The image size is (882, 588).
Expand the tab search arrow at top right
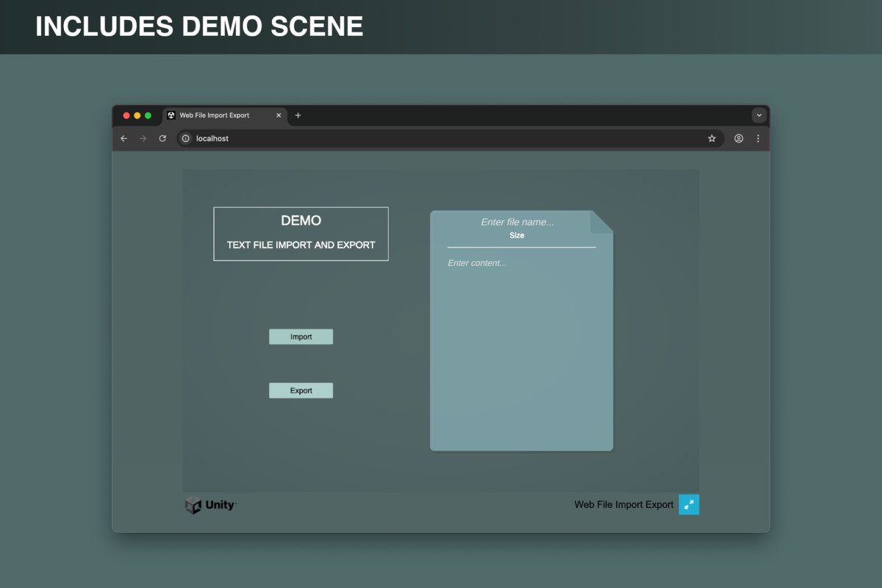pos(759,115)
